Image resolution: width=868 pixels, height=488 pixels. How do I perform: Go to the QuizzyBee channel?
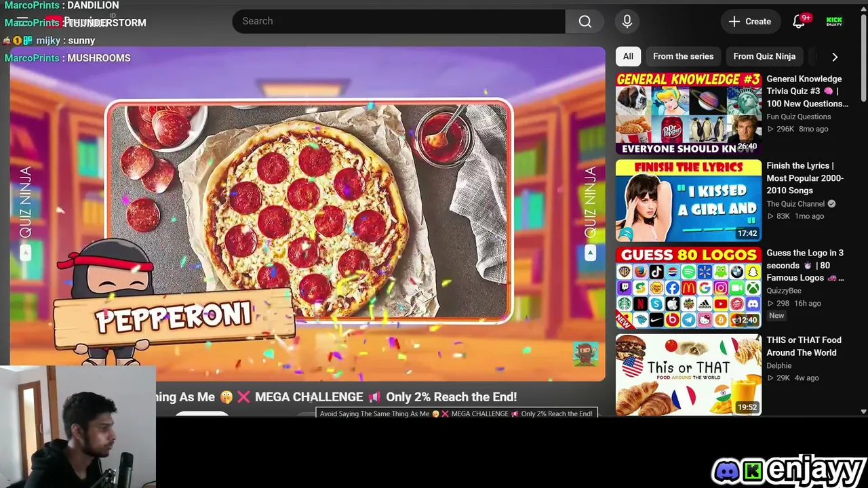(x=784, y=291)
